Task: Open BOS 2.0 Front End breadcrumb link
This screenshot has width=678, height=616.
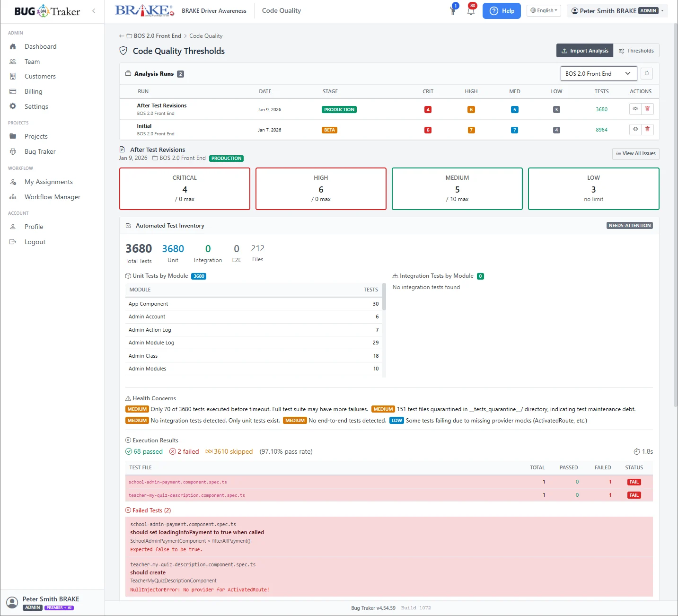Action: click(158, 36)
